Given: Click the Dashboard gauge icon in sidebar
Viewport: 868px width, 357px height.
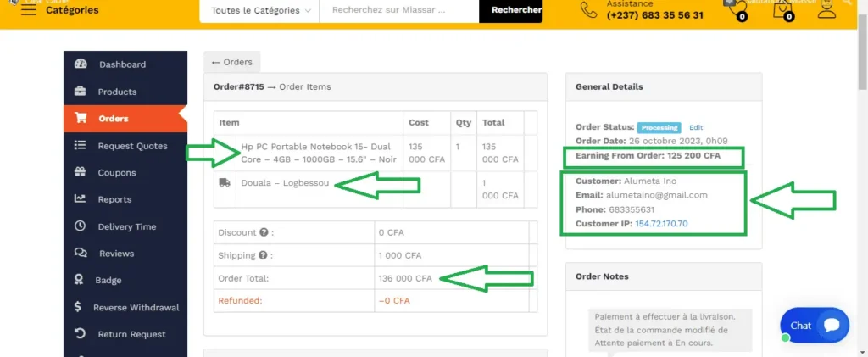Looking at the screenshot, I should click(81, 64).
